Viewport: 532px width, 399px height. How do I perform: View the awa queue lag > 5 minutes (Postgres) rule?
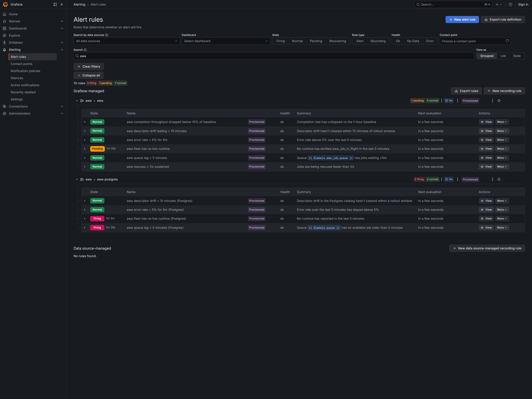tap(486, 228)
